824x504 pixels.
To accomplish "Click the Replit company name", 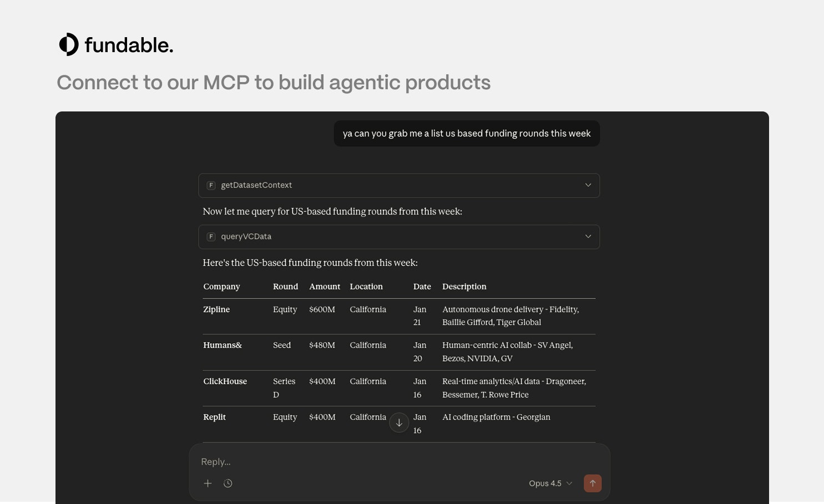I will [214, 417].
